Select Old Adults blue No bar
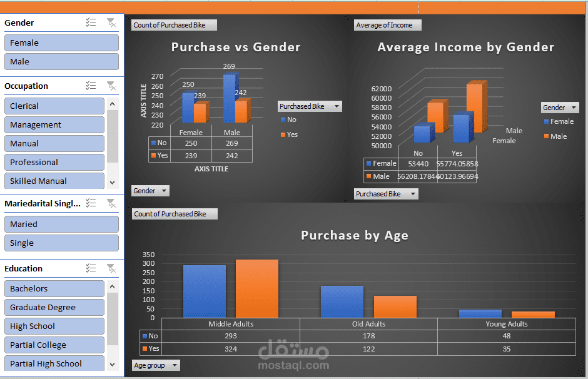588x379 pixels. (342, 302)
